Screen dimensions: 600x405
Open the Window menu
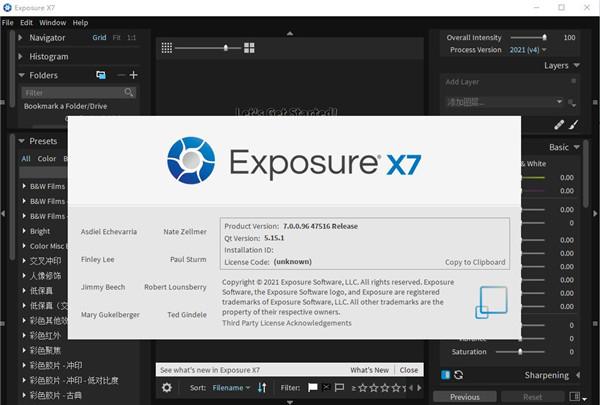(53, 23)
